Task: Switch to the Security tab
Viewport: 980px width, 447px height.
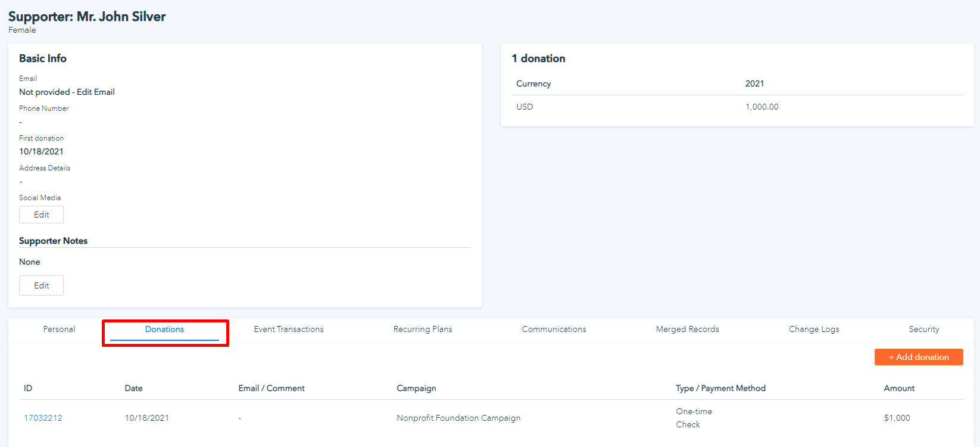Action: (x=923, y=329)
